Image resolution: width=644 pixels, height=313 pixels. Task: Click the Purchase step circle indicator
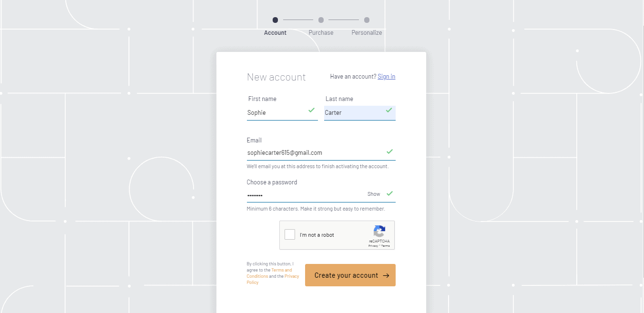coord(321,20)
